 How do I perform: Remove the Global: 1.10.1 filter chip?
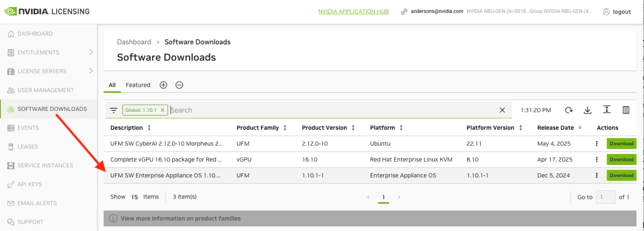coord(163,110)
